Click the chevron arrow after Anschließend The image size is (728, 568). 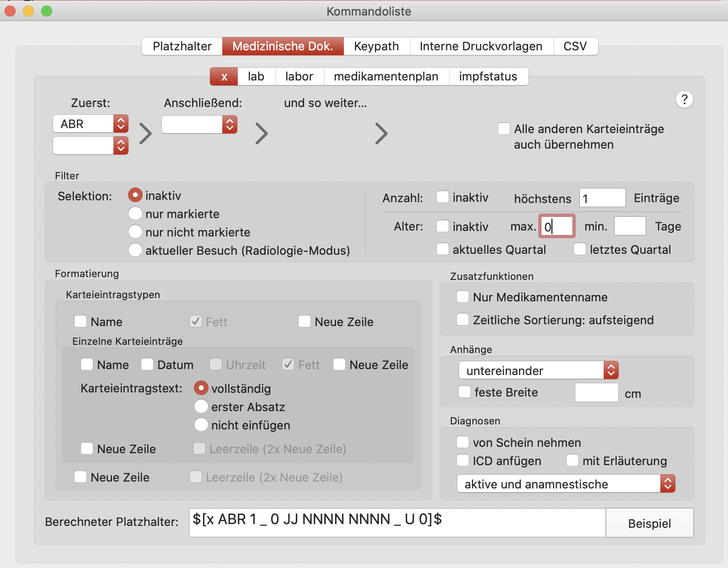click(262, 134)
